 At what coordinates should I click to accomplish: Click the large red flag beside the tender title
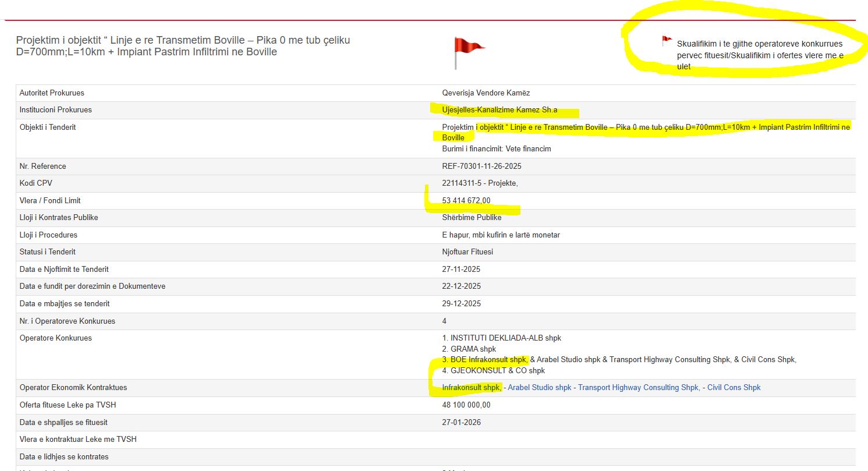pos(468,49)
